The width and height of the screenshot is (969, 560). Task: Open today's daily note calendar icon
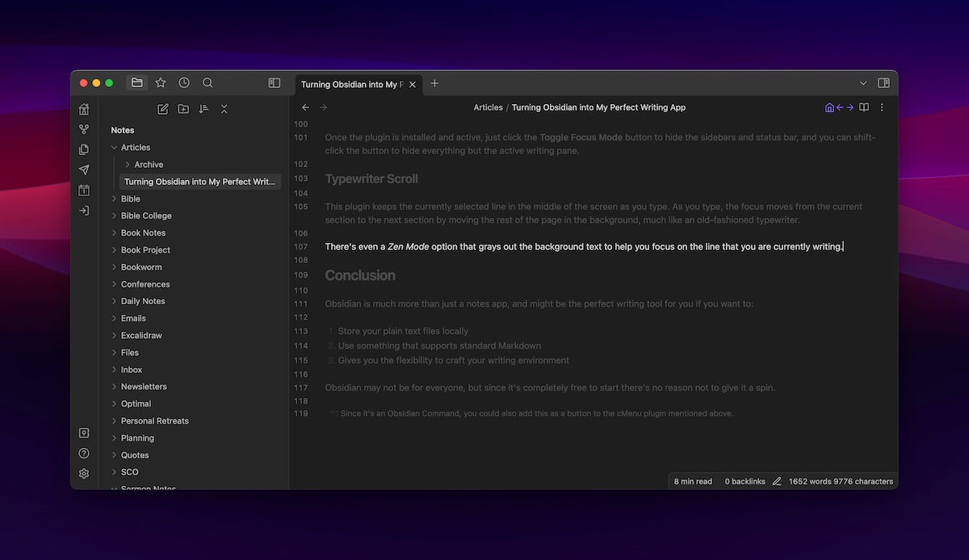pyautogui.click(x=84, y=190)
